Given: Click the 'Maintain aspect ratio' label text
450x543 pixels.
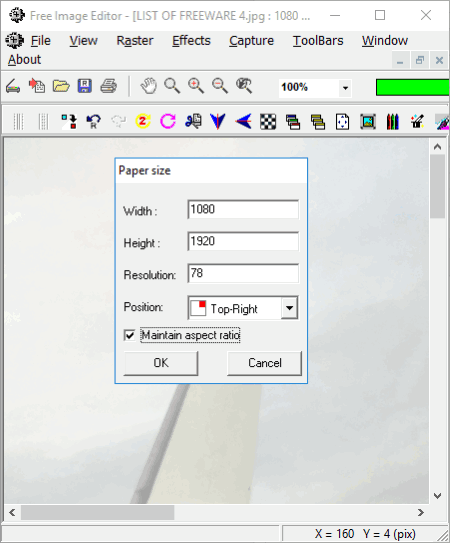Looking at the screenshot, I should pyautogui.click(x=191, y=335).
